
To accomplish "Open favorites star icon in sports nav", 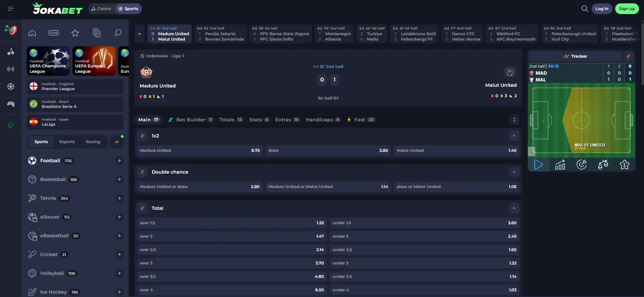I will 75,33.
